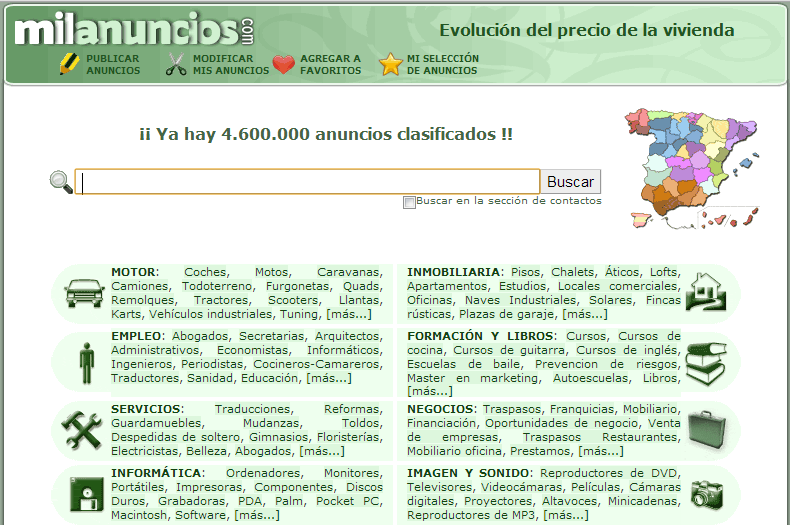Open the Macintosh link
Viewport: 790px width, 525px height.
pyautogui.click(x=139, y=515)
